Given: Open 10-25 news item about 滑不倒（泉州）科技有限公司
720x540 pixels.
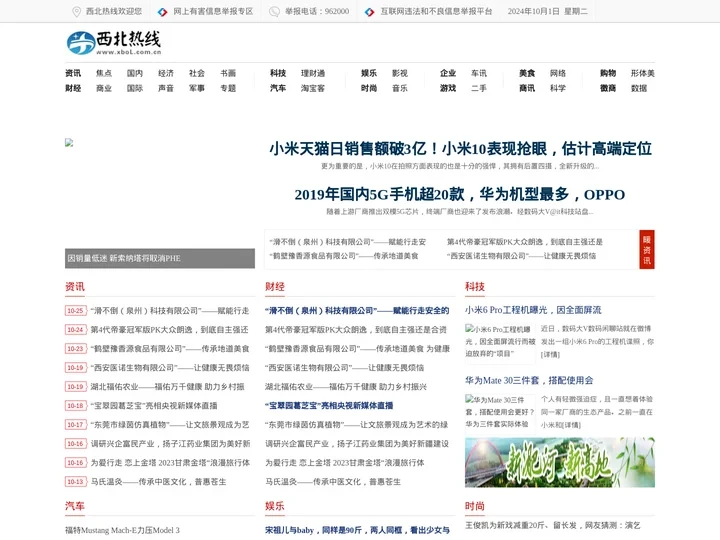Looking at the screenshot, I should (x=170, y=311).
